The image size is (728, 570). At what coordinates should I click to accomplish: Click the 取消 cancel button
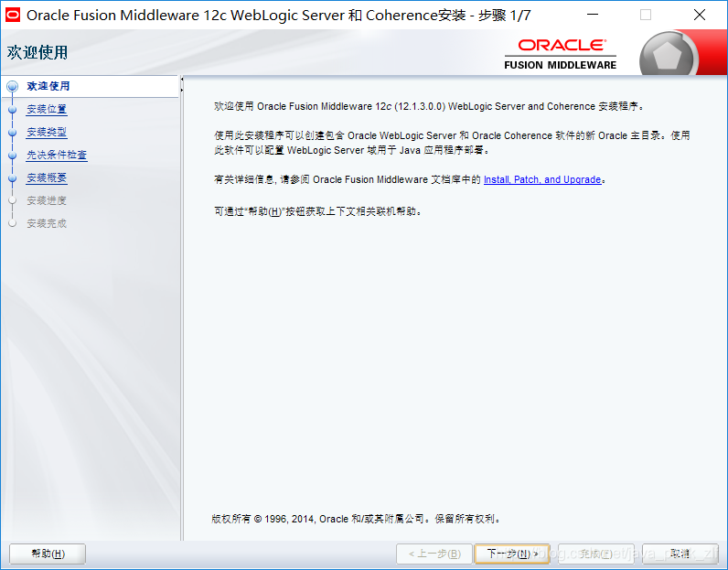click(x=680, y=554)
